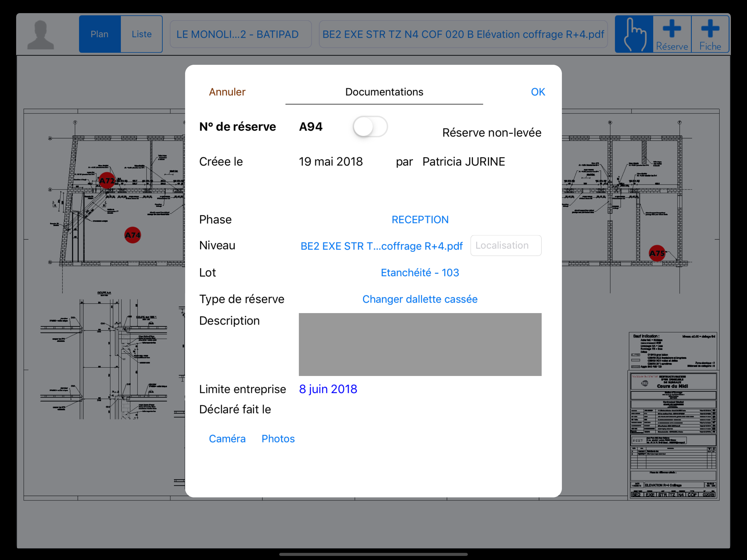Change reserve type Changer dallette cassée

pos(420,299)
